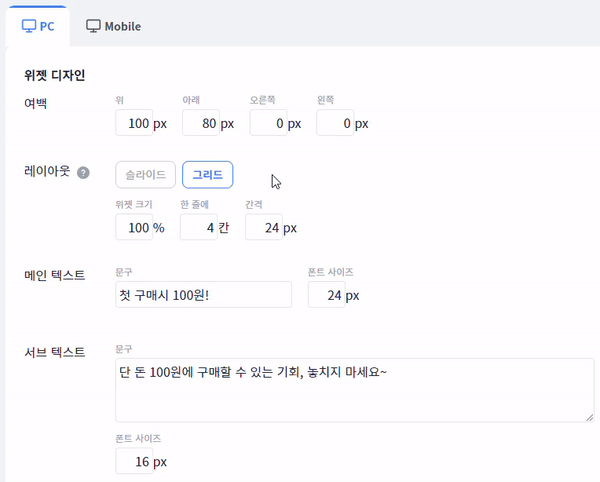The width and height of the screenshot is (600, 482).
Task: Click the main text 문구 input
Action: pos(203,295)
